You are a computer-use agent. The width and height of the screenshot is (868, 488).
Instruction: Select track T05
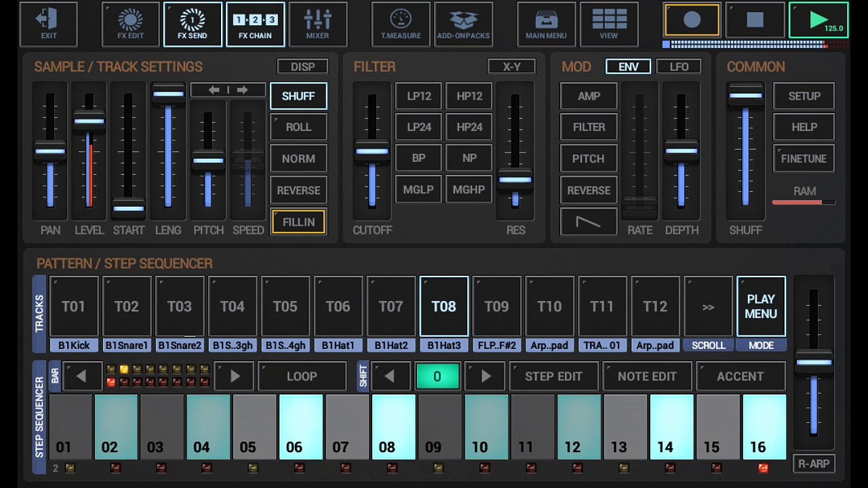[285, 306]
